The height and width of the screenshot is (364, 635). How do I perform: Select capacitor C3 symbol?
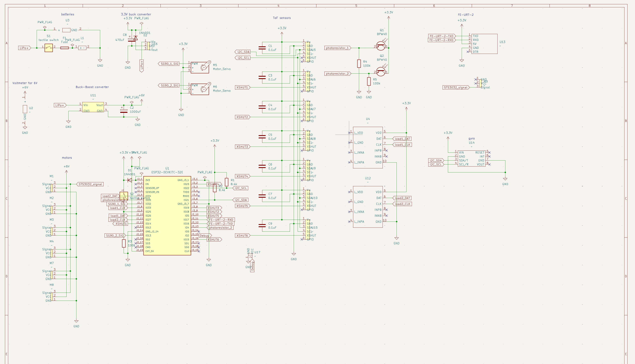pos(262,77)
